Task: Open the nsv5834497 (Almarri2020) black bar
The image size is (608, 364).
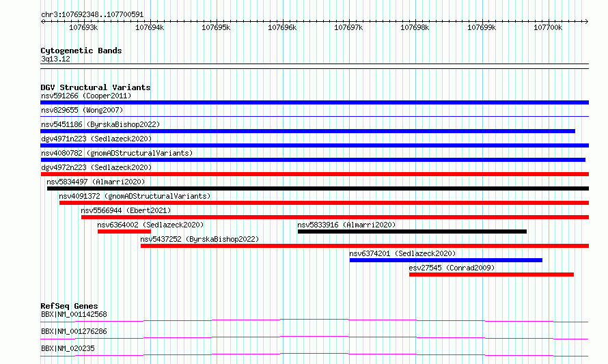Action: pyautogui.click(x=318, y=188)
